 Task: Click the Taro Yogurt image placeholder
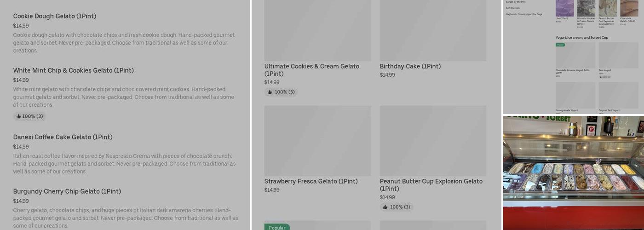click(x=618, y=55)
